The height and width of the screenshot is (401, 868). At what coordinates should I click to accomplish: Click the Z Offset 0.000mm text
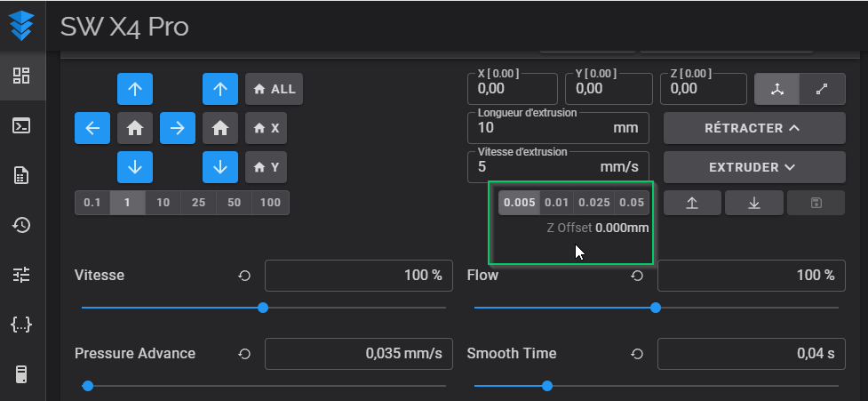tap(598, 228)
